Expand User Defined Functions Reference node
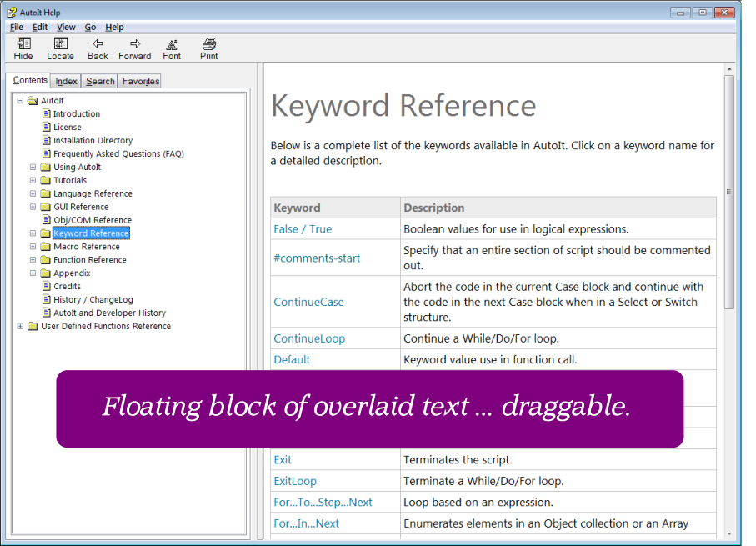This screenshot has height=546, width=756. point(20,327)
